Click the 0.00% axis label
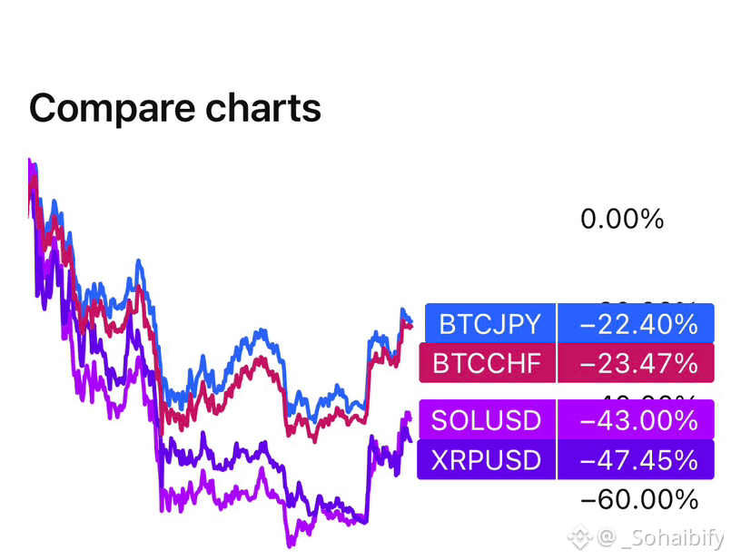This screenshot has height=560, width=731. pos(622,219)
